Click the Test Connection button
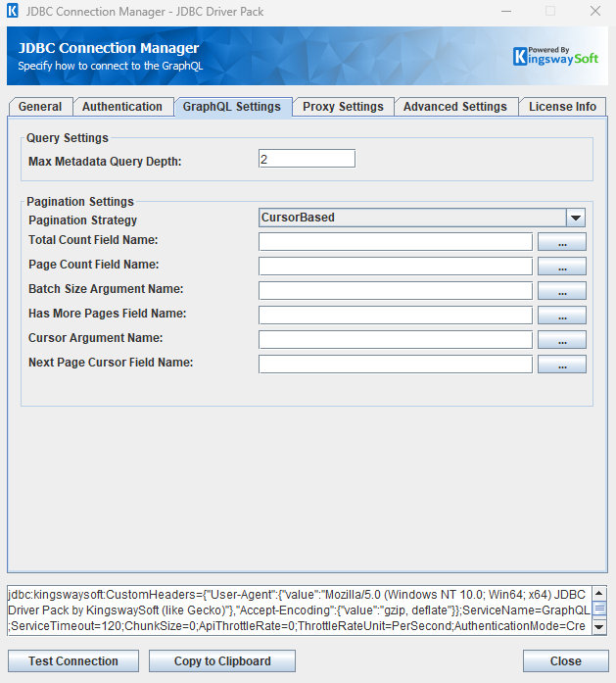 [x=73, y=661]
